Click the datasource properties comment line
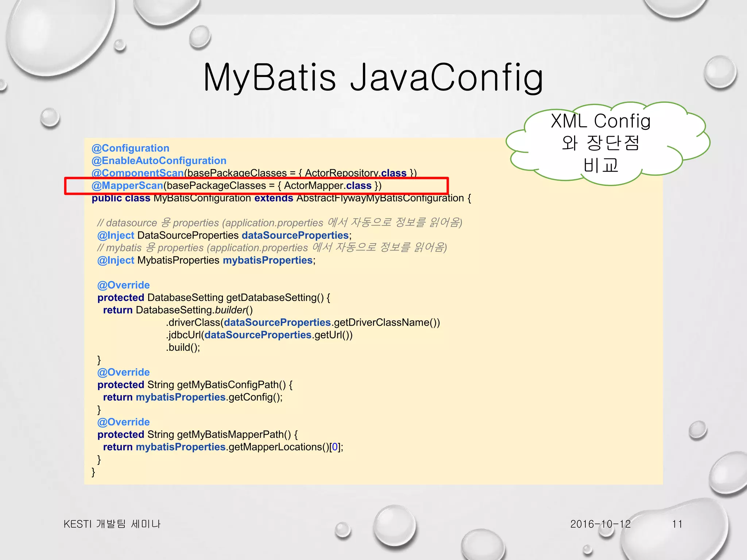This screenshot has height=560, width=747. click(x=279, y=223)
